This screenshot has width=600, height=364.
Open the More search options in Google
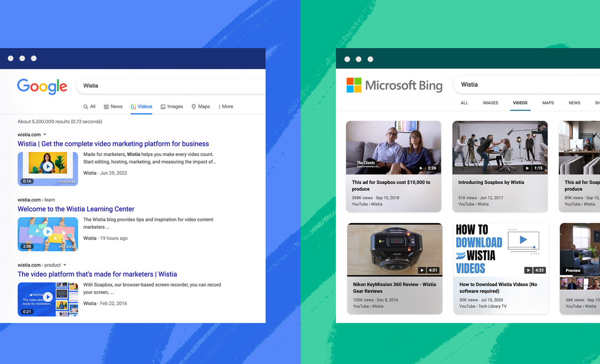point(226,106)
